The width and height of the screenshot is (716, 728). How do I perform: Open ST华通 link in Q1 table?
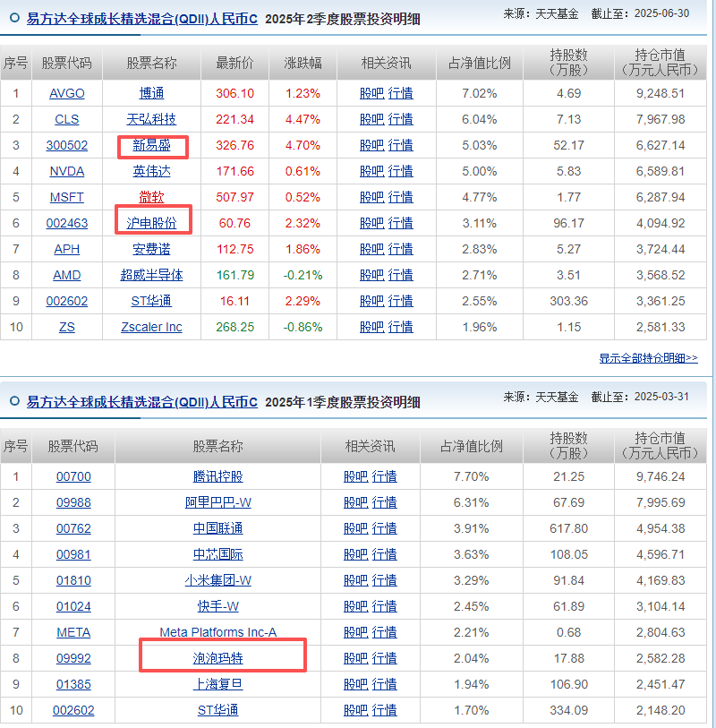click(217, 711)
